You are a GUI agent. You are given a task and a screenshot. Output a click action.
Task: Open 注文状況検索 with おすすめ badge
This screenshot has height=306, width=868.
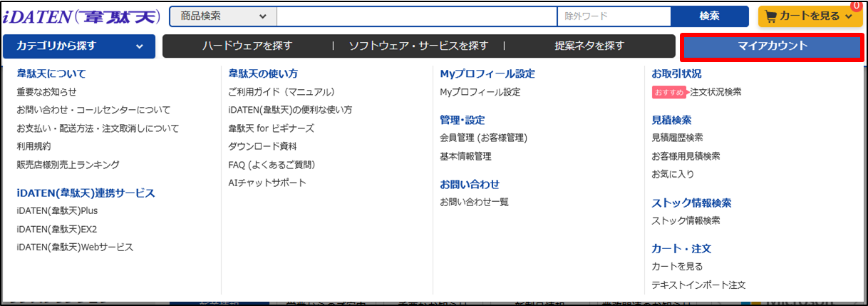[x=715, y=92]
